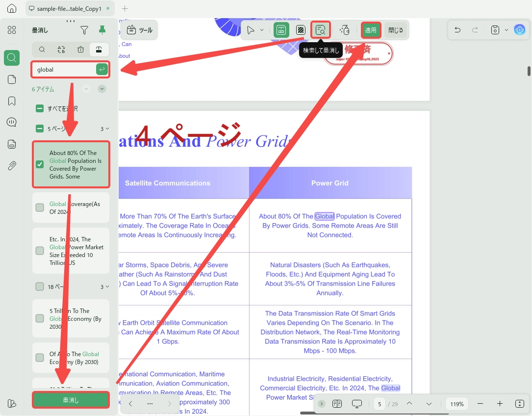Open the floating bar more options
Viewport: 532px width, 416px height.
[150, 404]
